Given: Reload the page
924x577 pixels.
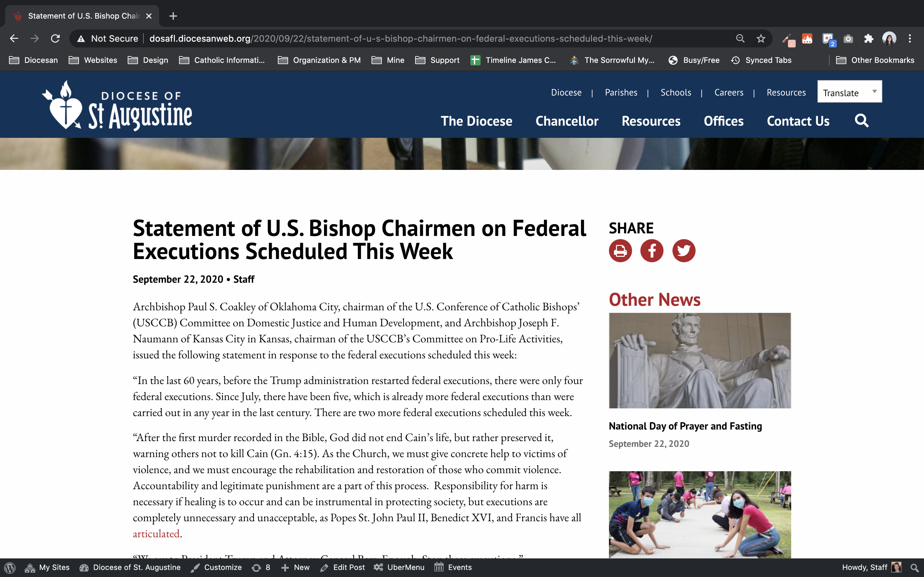Looking at the screenshot, I should coord(56,38).
